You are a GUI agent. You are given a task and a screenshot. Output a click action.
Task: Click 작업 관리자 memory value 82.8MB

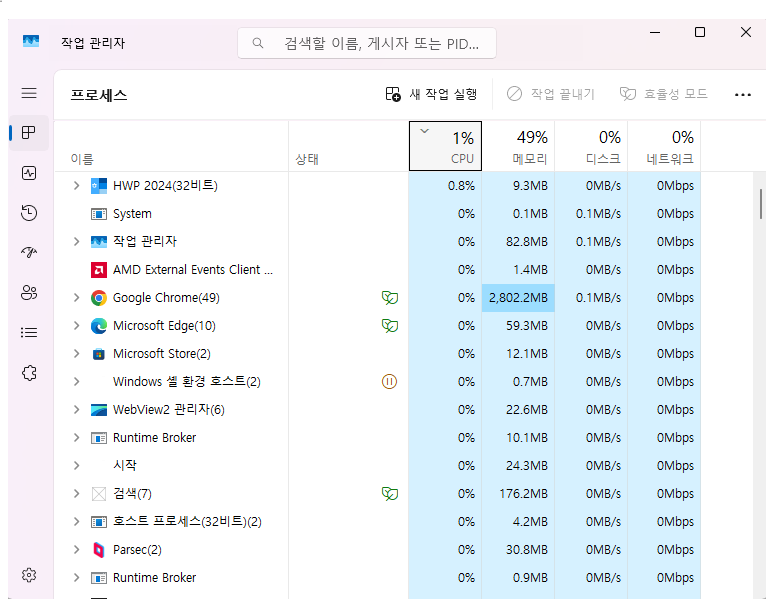click(527, 241)
